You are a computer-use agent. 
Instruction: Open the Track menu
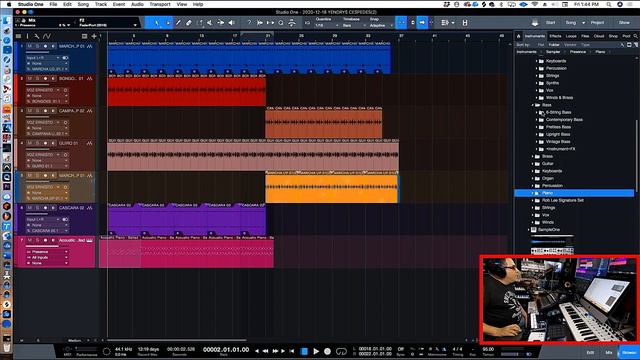[x=101, y=4]
